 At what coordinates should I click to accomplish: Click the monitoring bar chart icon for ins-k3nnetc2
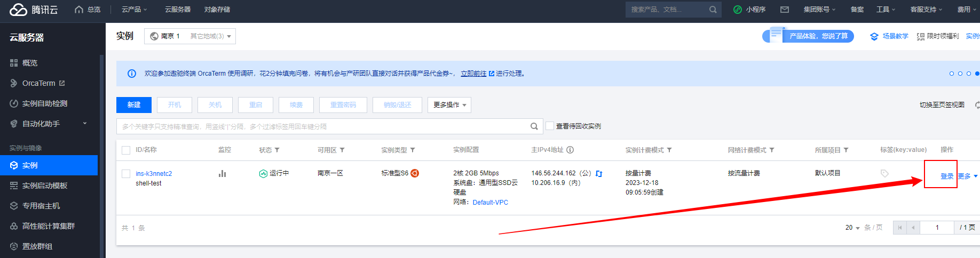point(222,173)
